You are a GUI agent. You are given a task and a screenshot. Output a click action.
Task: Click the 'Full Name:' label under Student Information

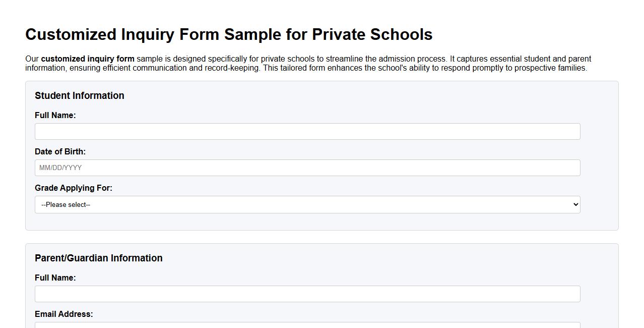55,115
